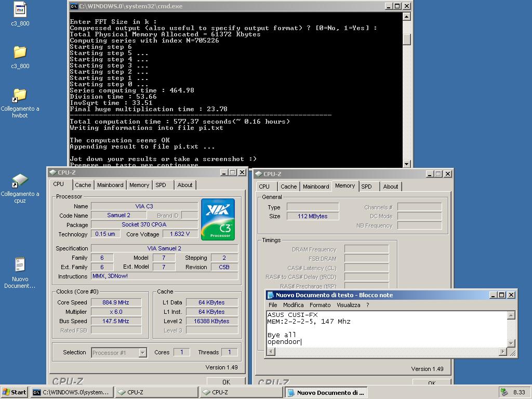This screenshot has width=532, height=399.
Task: Click the 'Total computation time' line in cmd
Action: (180, 122)
